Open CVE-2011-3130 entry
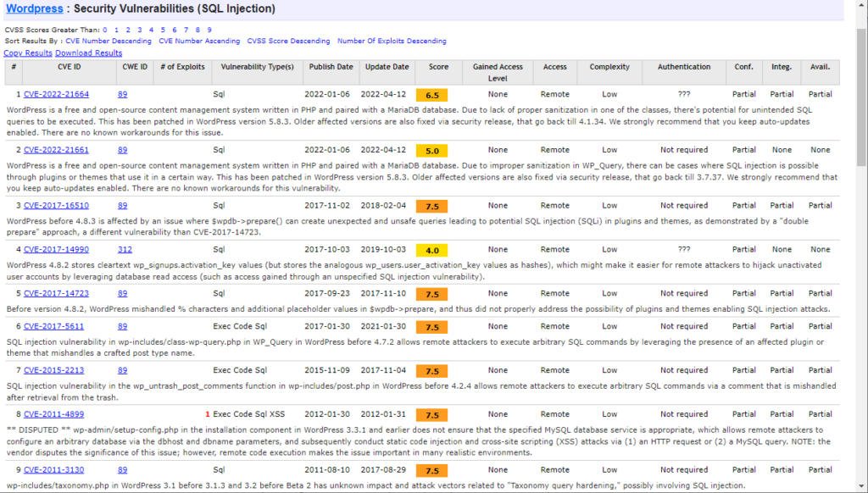Viewport: 868px width, 493px height. (x=53, y=470)
